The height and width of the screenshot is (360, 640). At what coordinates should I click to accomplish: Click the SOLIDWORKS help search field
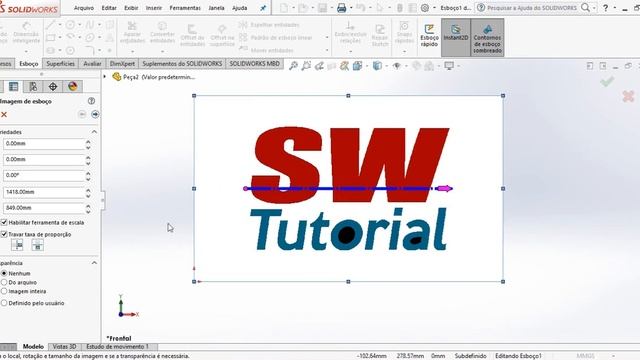click(532, 8)
